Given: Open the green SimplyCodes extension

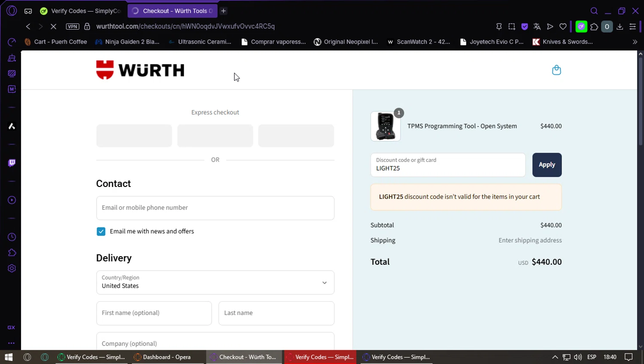Looking at the screenshot, I should (581, 27).
